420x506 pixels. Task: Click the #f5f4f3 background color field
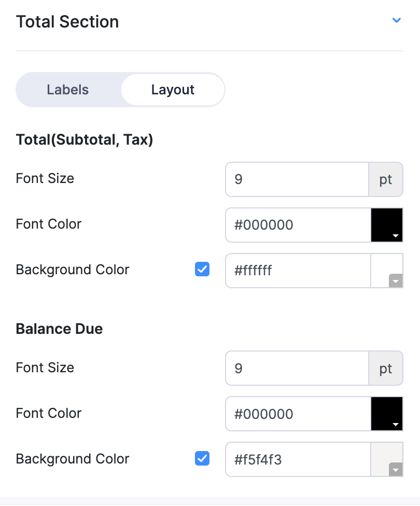coord(298,460)
